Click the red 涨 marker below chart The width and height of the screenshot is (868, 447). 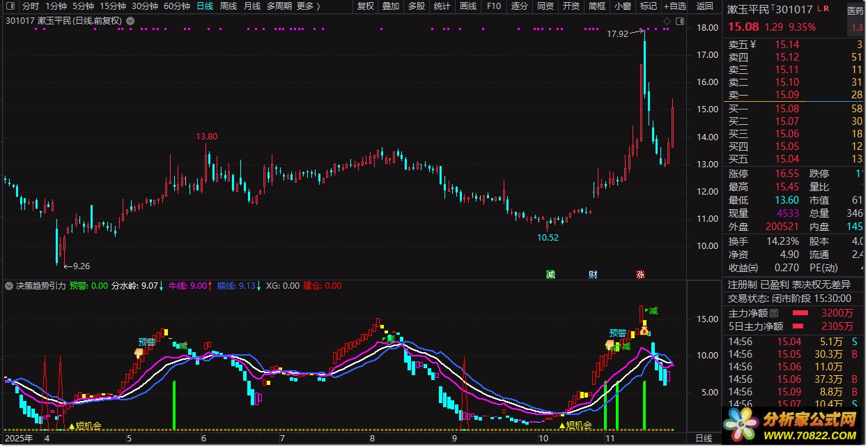(640, 274)
